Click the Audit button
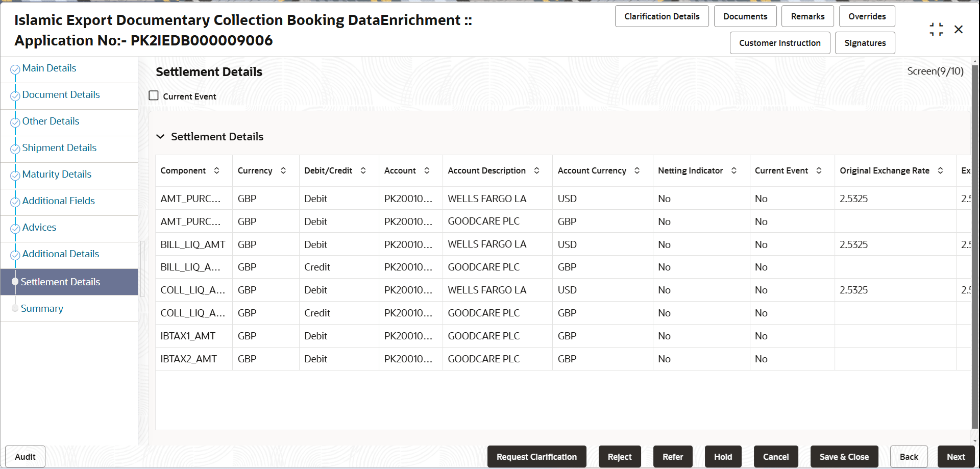Image resolution: width=980 pixels, height=469 pixels. [x=25, y=457]
